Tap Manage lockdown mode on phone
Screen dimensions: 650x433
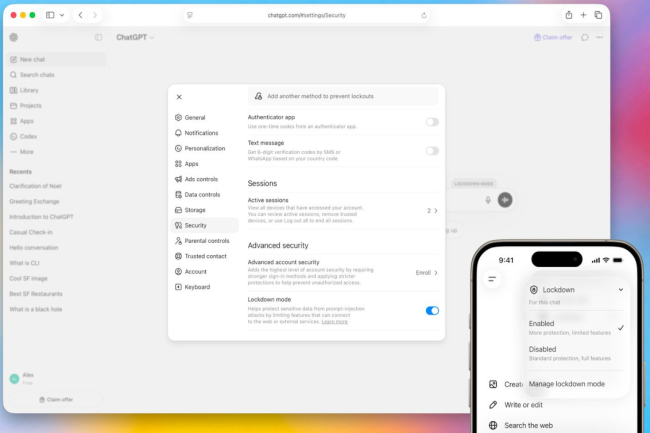(x=567, y=384)
